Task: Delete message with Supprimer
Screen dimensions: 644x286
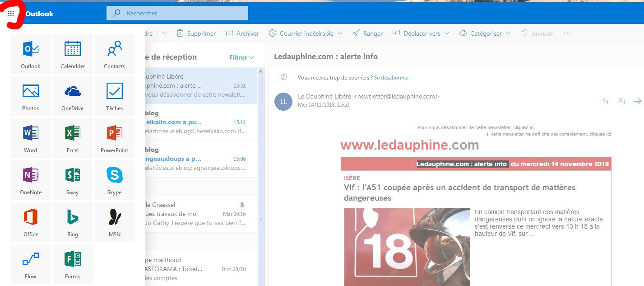Action: pyautogui.click(x=196, y=33)
